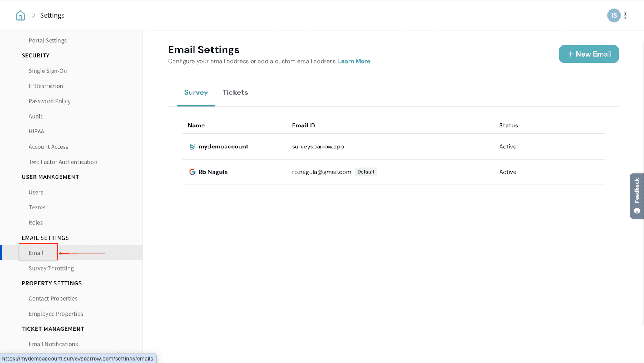Open Single Sign-On settings
Image resolution: width=644 pixels, height=363 pixels.
click(47, 71)
